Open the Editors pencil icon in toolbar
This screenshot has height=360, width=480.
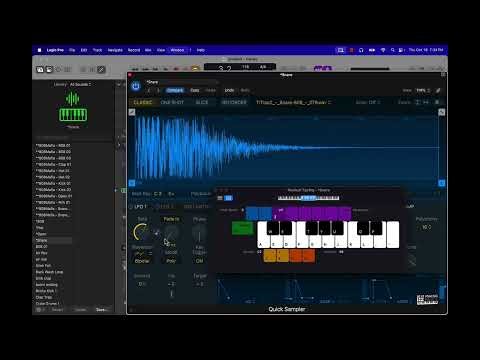tap(101, 69)
